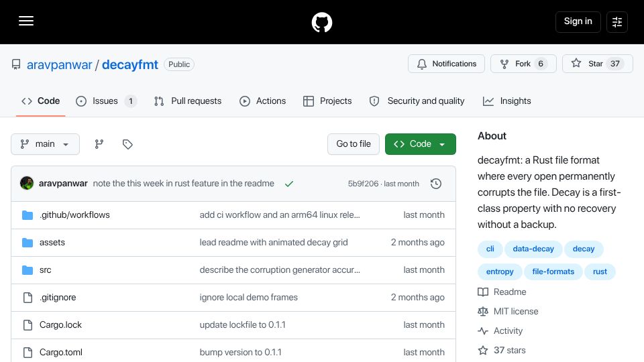Open commit hash 5b9f206
This screenshot has width=644, height=362.
pyautogui.click(x=363, y=184)
